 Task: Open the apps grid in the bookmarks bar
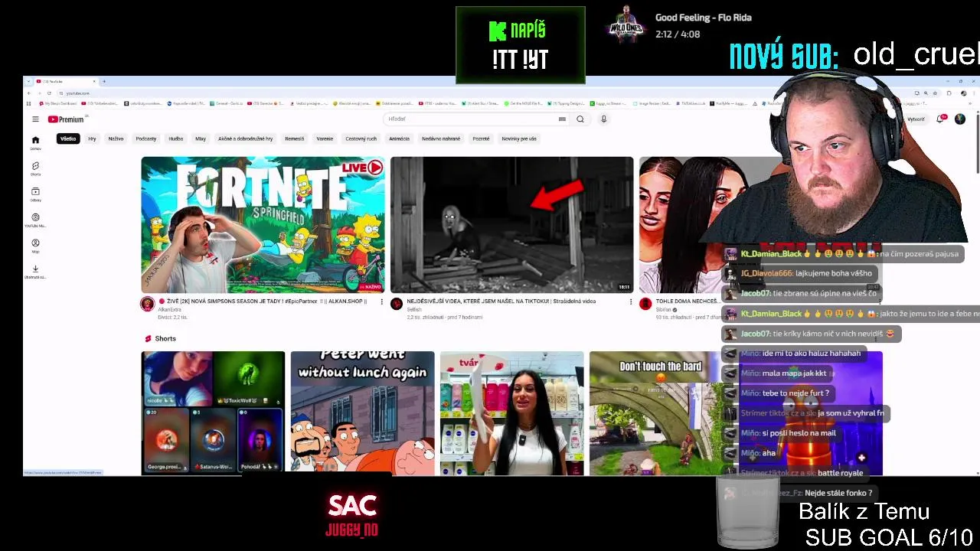[x=29, y=103]
